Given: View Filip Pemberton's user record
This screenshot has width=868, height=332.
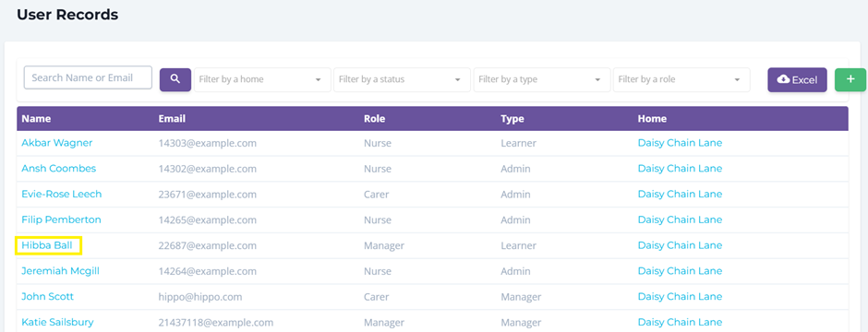Looking at the screenshot, I should click(x=62, y=219).
